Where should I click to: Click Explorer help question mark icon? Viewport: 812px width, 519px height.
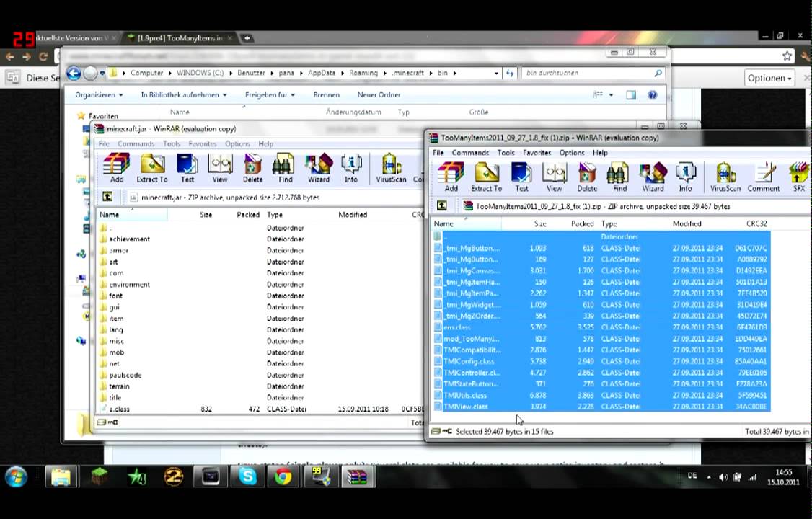(x=653, y=94)
